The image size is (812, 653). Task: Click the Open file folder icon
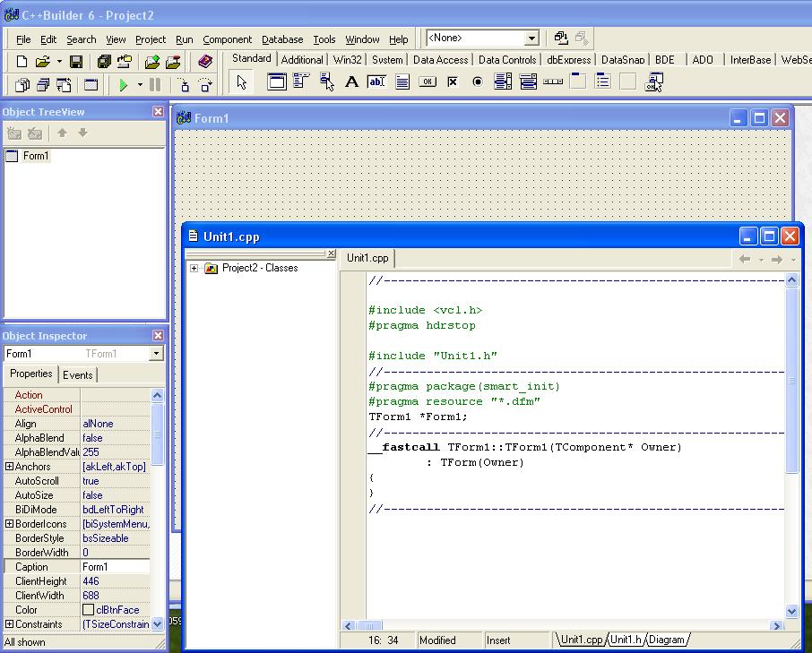tap(42, 62)
